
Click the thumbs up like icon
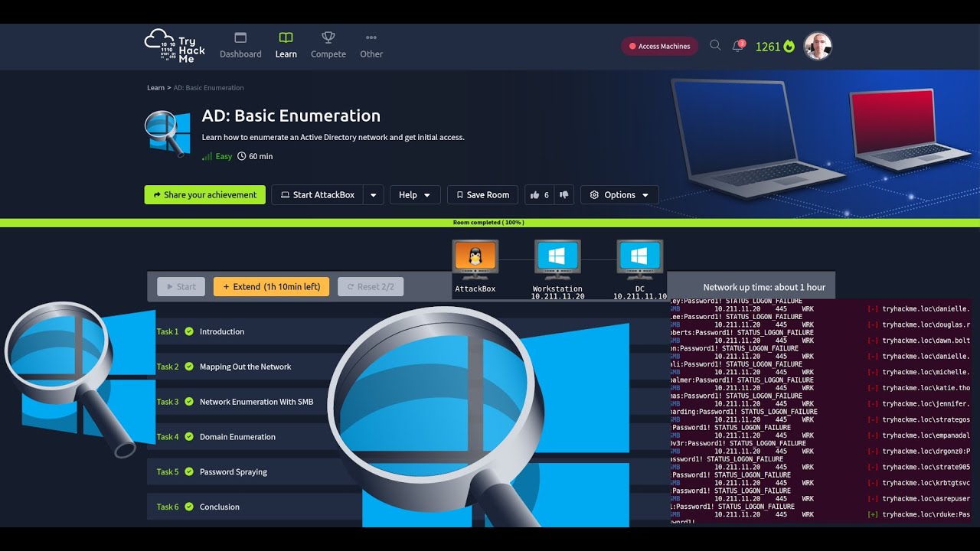tap(535, 195)
